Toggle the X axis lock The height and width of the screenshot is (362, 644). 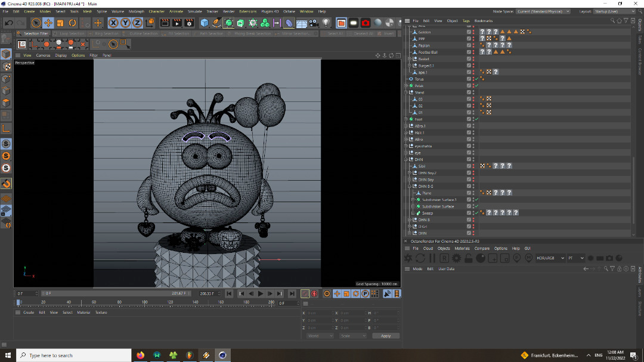[x=113, y=23]
